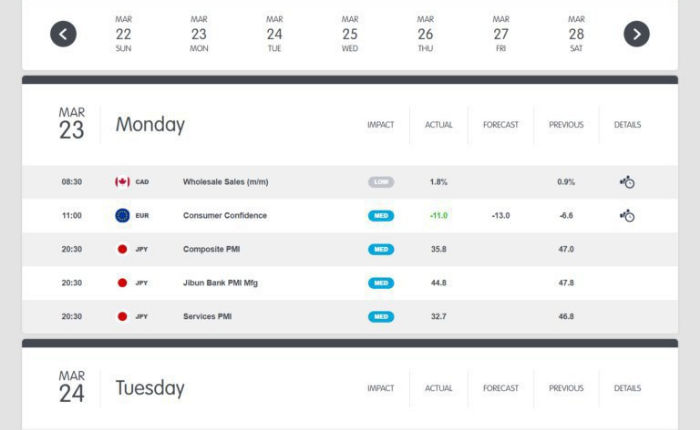Click the EUR flag icon
This screenshot has width=700, height=430.
point(122,215)
